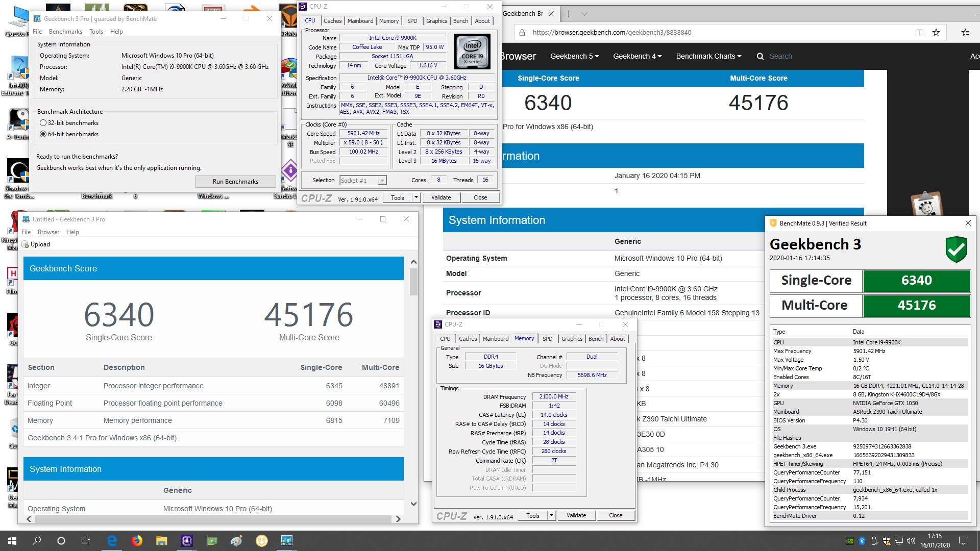Open Tools dropdown arrow in lower CPU-Z
The width and height of the screenshot is (980, 551).
[551, 515]
